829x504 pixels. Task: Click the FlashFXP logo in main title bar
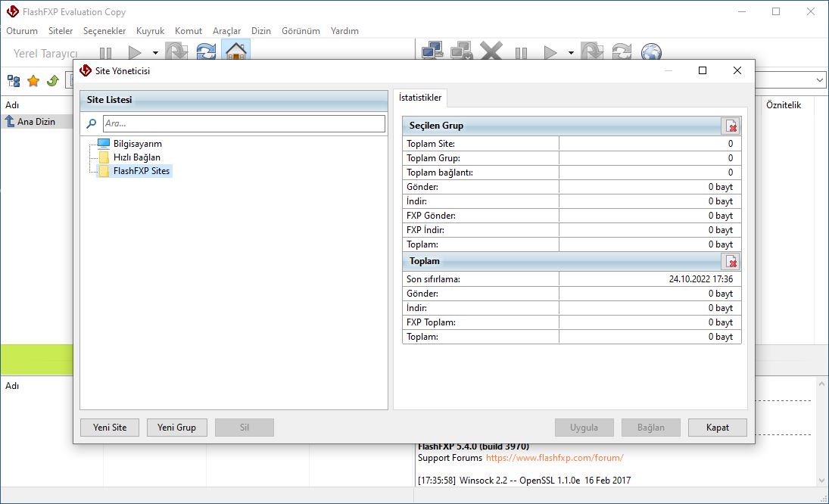click(13, 11)
